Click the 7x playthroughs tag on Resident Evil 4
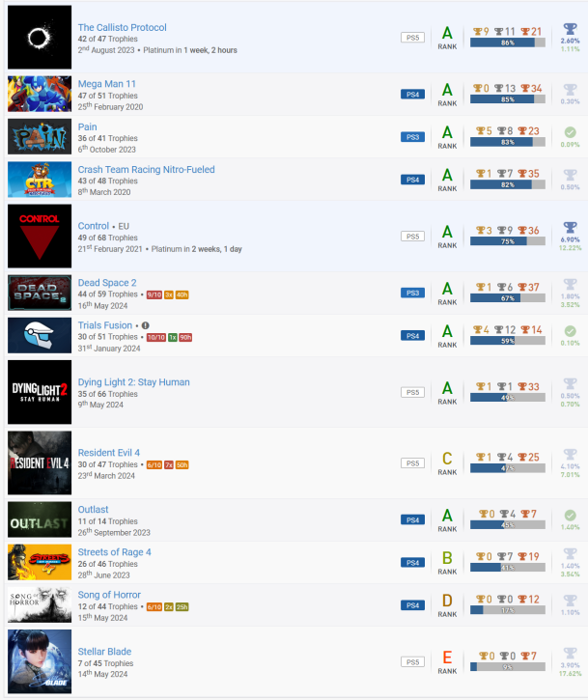The height and width of the screenshot is (700, 588). tap(169, 465)
